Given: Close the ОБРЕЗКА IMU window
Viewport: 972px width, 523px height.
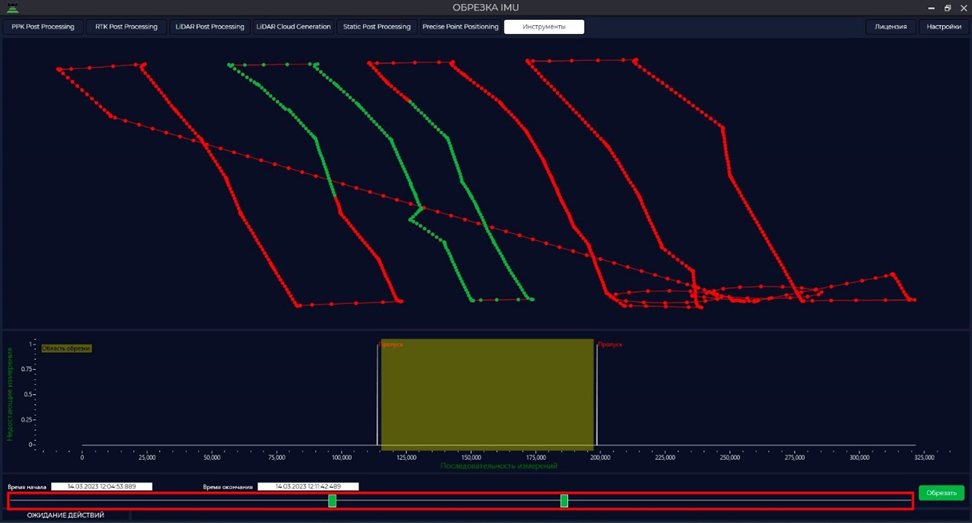Looking at the screenshot, I should (963, 8).
